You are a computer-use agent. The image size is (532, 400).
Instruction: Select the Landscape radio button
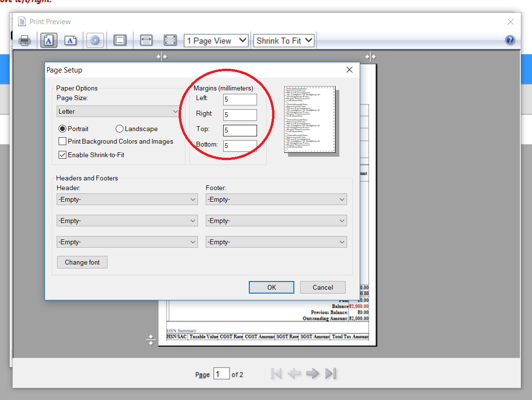[120, 129]
